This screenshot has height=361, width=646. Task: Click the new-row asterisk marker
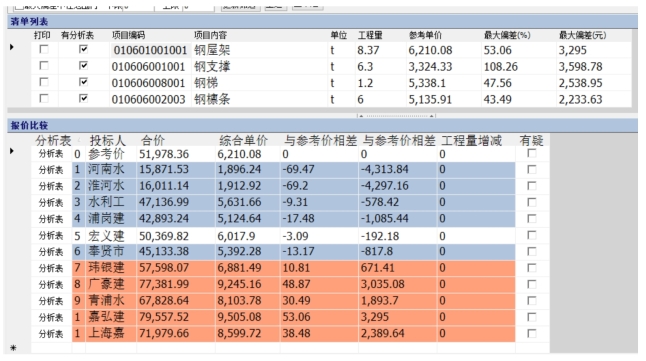tap(13, 348)
